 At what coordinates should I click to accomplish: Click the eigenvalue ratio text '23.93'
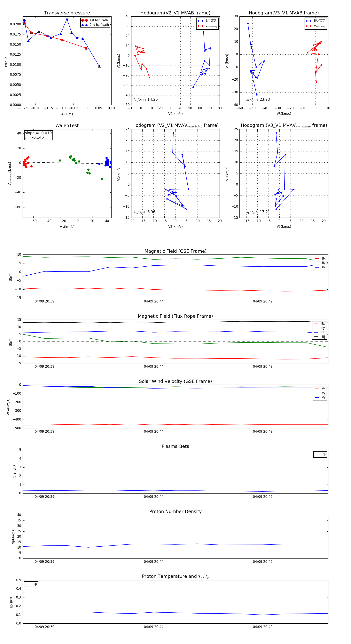265,100
